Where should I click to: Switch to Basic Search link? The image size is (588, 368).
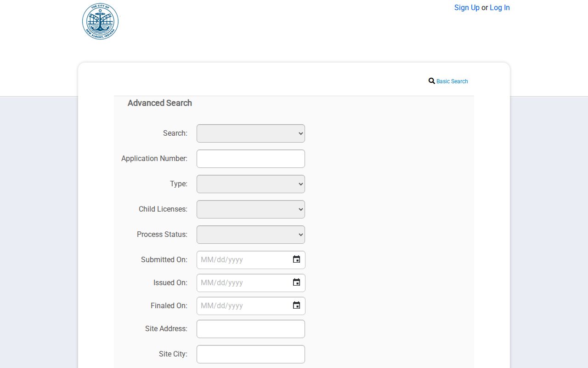[452, 81]
